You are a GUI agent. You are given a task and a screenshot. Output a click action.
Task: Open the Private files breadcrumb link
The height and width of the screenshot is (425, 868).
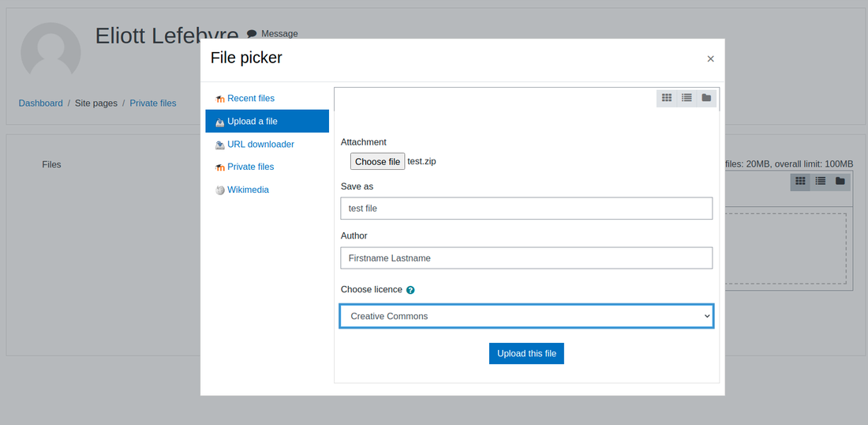click(x=153, y=103)
